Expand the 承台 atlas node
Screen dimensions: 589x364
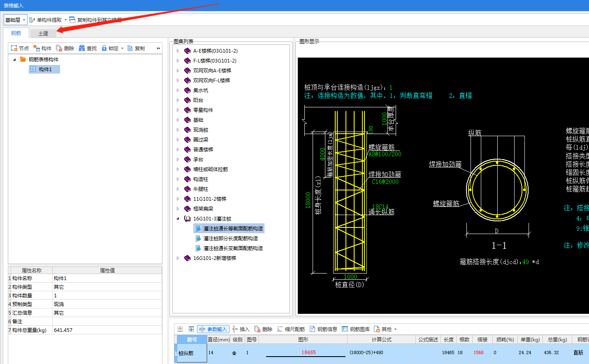coord(178,160)
